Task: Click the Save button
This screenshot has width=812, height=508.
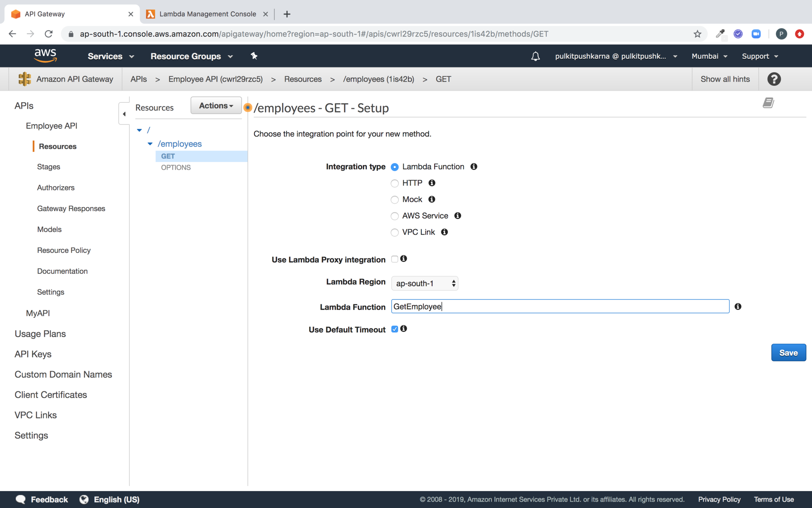Action: [788, 353]
